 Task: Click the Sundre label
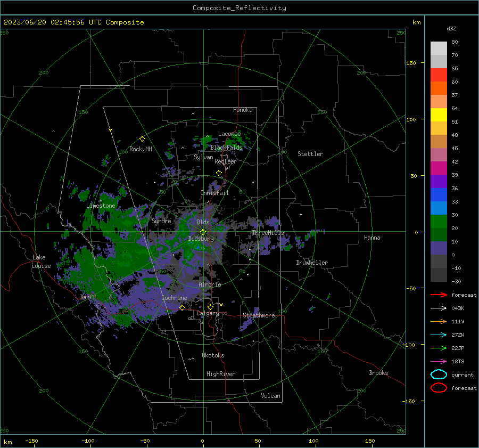point(161,221)
